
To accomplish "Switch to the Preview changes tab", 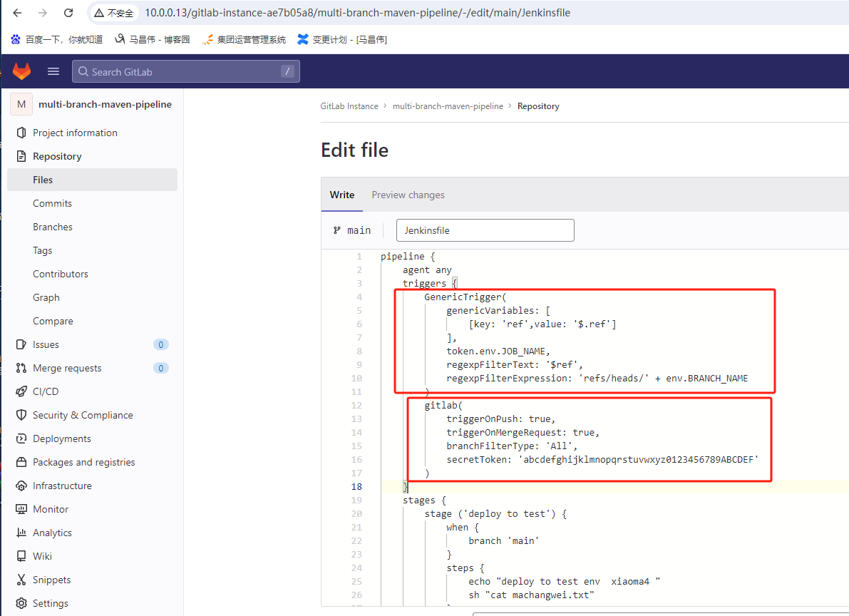I will (x=408, y=195).
